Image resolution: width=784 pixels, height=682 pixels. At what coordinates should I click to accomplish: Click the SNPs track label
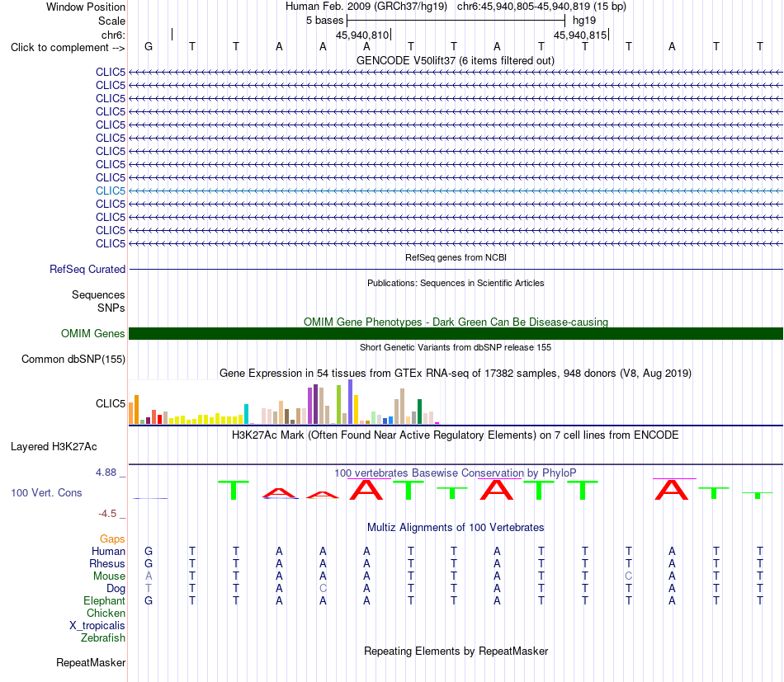[111, 308]
